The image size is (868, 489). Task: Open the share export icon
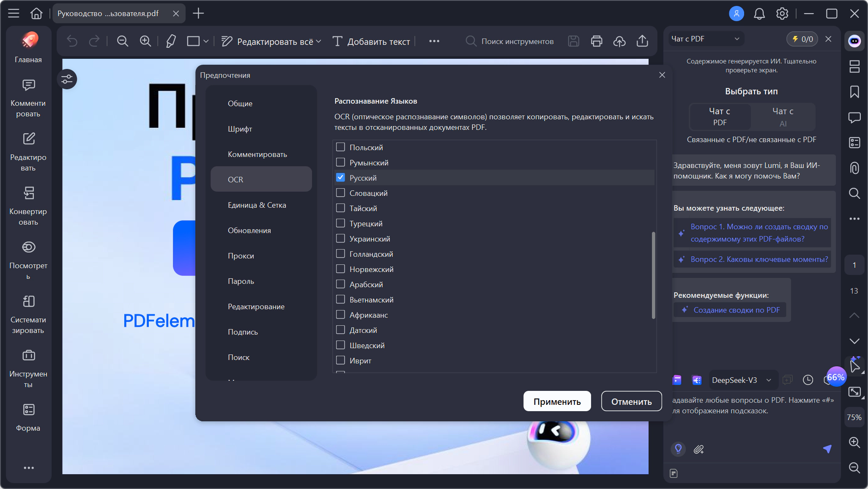[x=642, y=41]
